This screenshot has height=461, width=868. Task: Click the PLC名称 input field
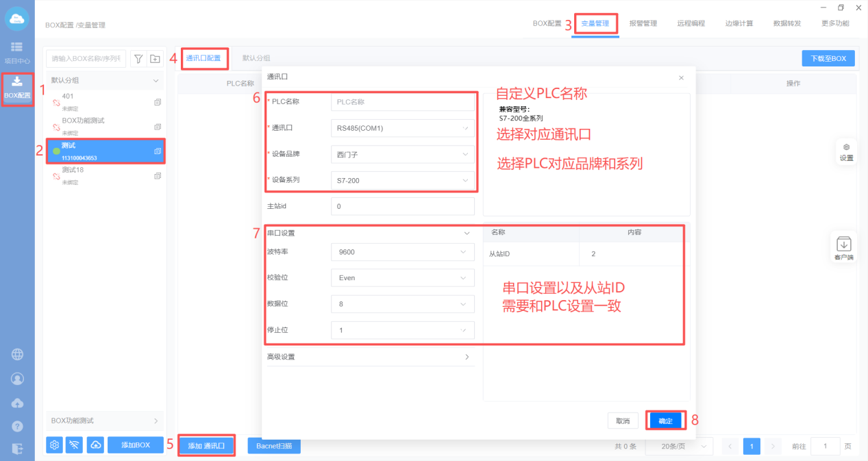click(x=402, y=101)
